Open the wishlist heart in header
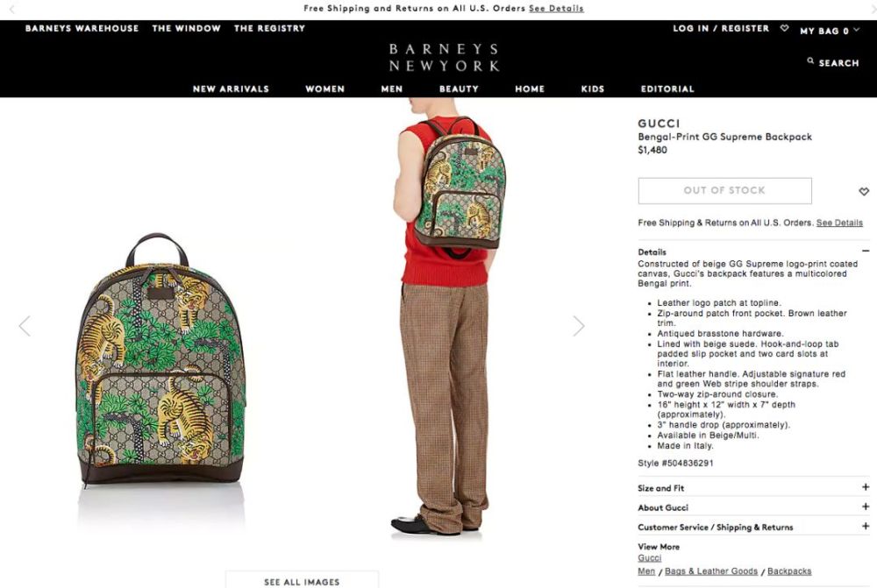 pyautogui.click(x=785, y=28)
